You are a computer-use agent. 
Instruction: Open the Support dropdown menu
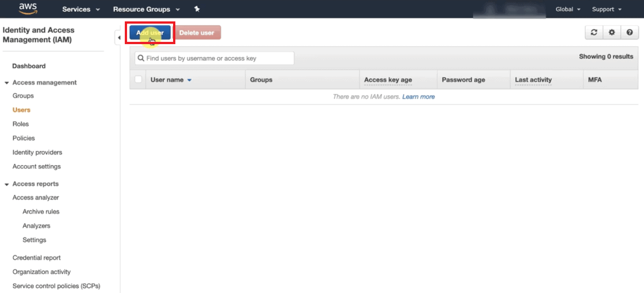point(607,9)
